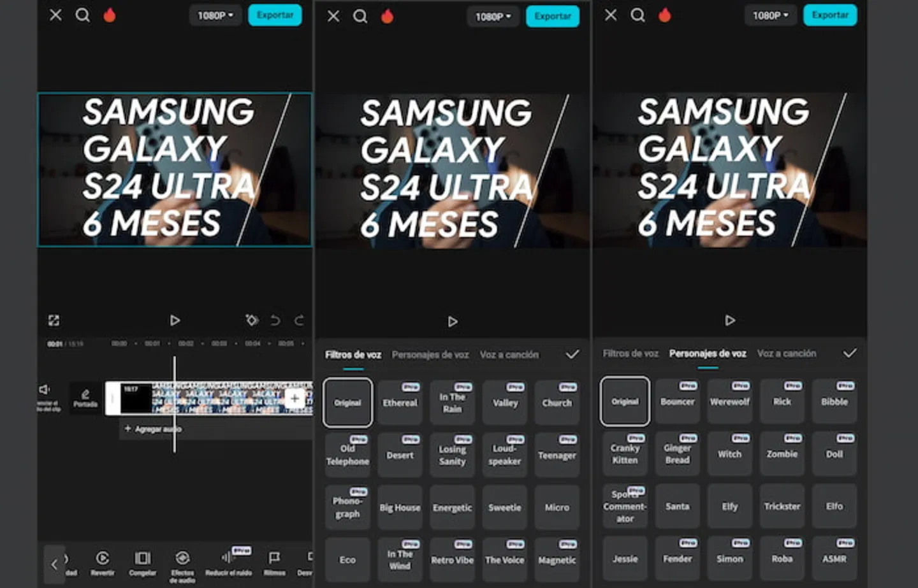The width and height of the screenshot is (918, 588).
Task: Choose the Ethereal voice filter
Action: (400, 403)
